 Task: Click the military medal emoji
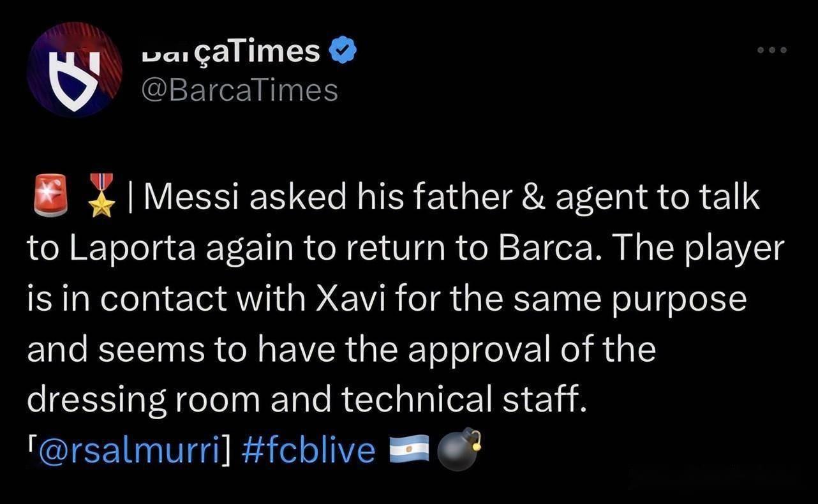100,195
